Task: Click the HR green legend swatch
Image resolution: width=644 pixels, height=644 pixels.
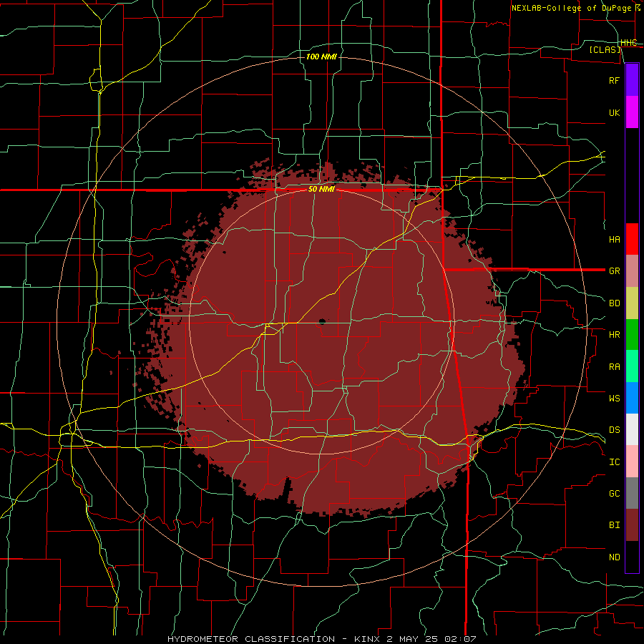Action: tap(632, 334)
